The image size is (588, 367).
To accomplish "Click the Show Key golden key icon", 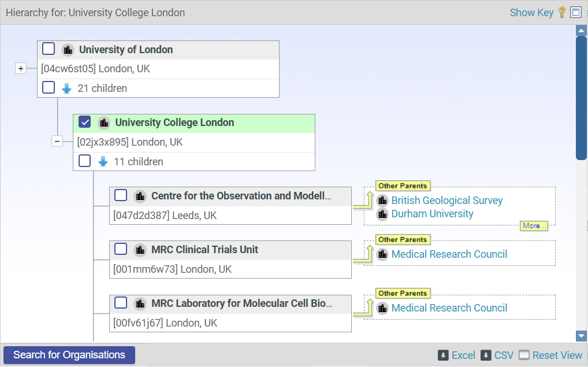I will (562, 12).
